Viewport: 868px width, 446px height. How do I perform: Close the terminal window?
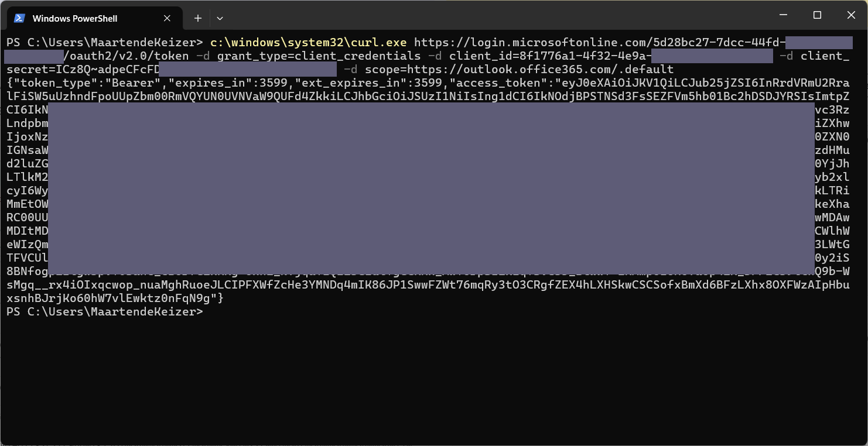pyautogui.click(x=851, y=15)
